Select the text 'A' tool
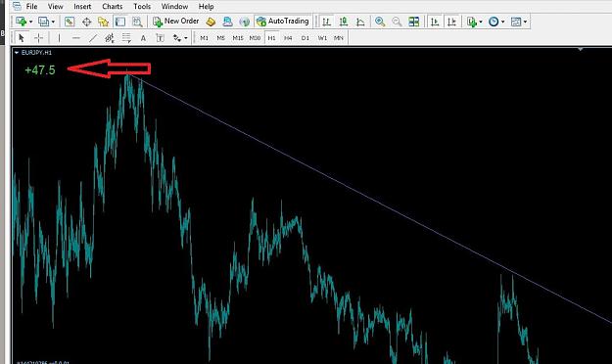 coord(143,38)
